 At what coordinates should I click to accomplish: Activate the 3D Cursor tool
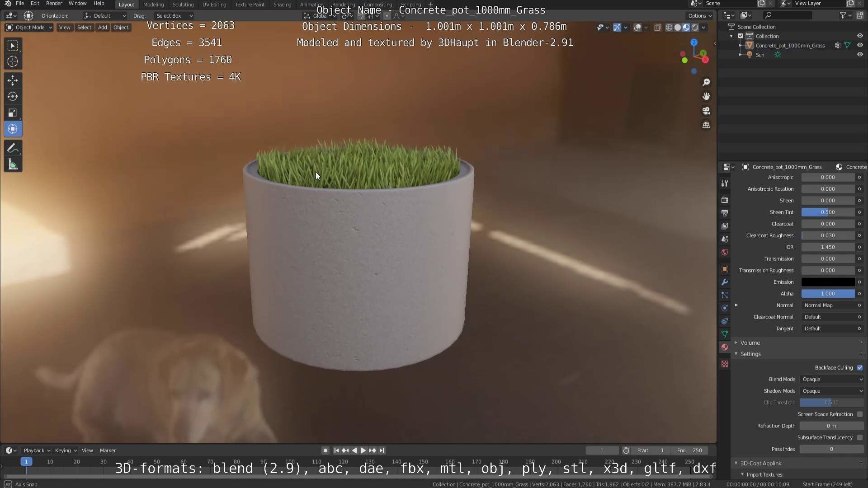click(x=13, y=61)
